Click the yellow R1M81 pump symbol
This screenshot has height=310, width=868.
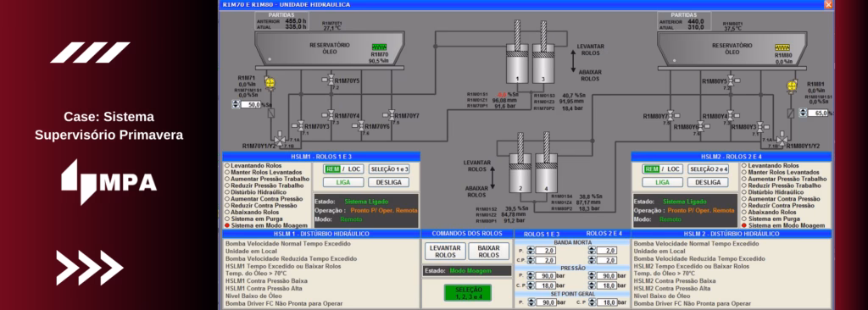(x=793, y=86)
